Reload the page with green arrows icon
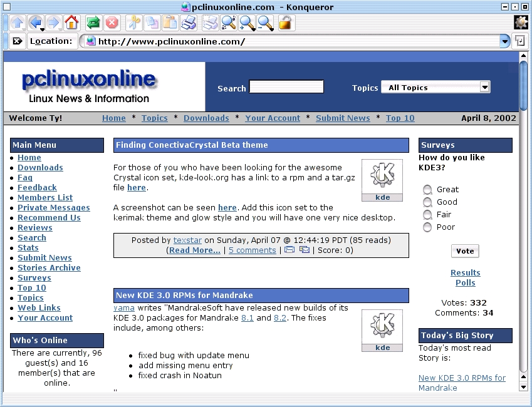The width and height of the screenshot is (532, 407). [93, 23]
